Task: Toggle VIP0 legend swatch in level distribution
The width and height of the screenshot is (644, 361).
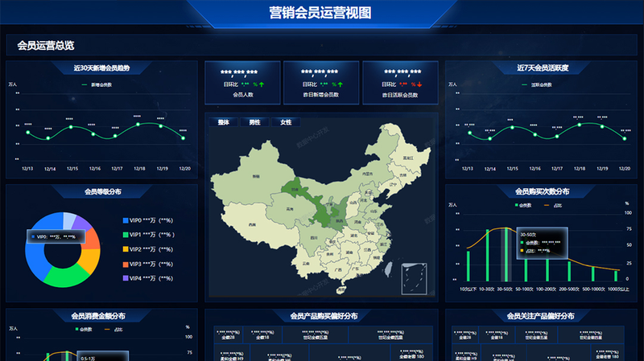Action: coord(126,221)
